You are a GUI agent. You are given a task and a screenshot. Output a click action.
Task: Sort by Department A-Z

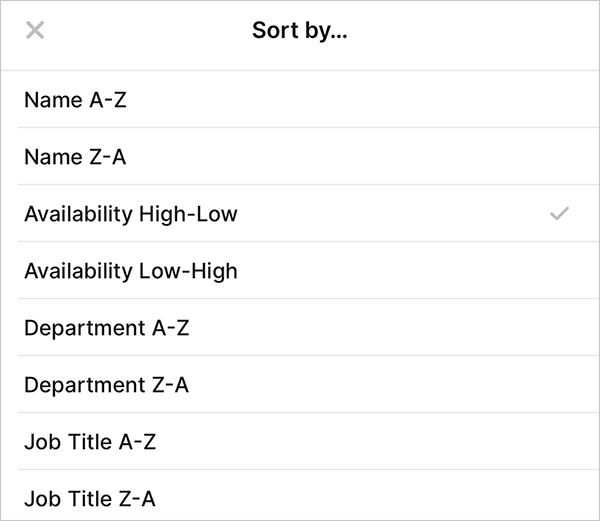106,328
